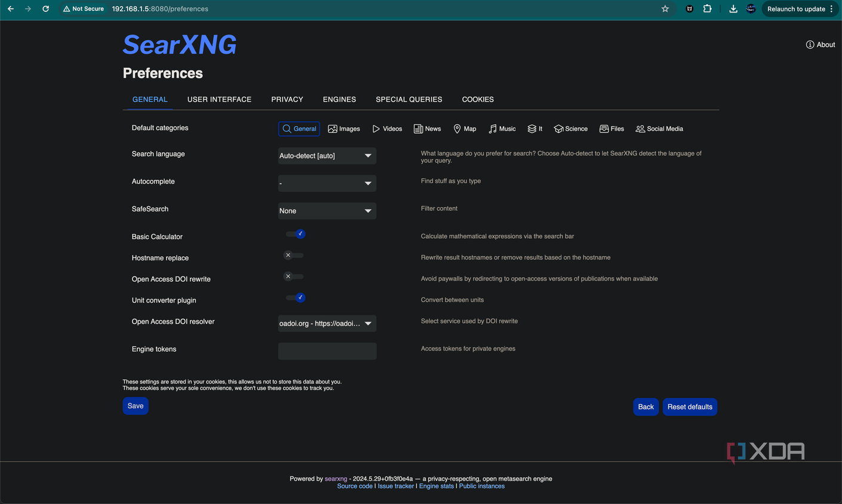Switch to the Engines tab
This screenshot has height=504, width=842.
(x=339, y=100)
